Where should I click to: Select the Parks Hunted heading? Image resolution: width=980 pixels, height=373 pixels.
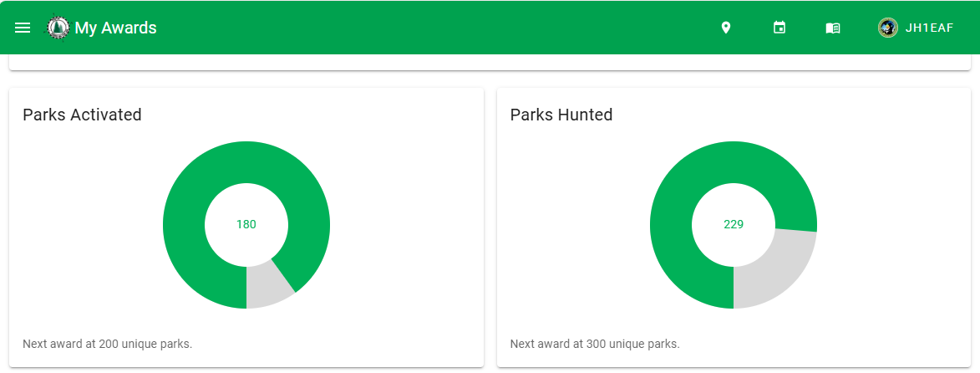pyautogui.click(x=561, y=115)
